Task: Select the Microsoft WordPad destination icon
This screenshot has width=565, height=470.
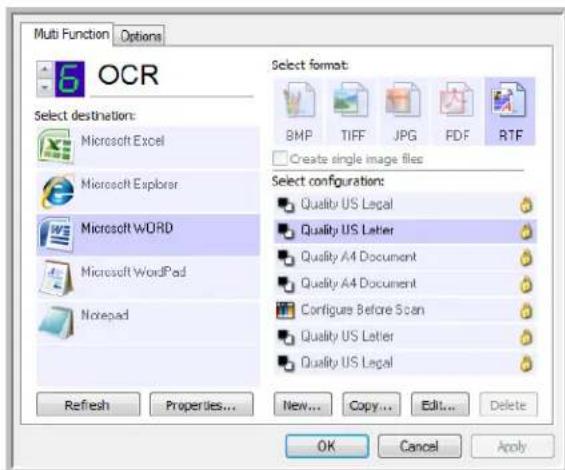Action: 56,278
